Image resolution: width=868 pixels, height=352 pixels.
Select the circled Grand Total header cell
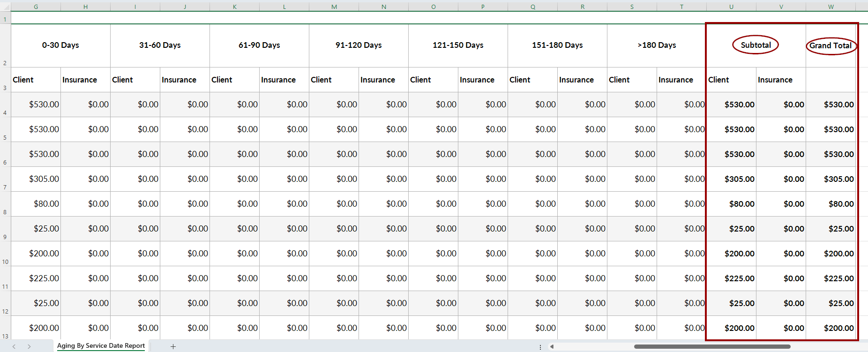831,45
